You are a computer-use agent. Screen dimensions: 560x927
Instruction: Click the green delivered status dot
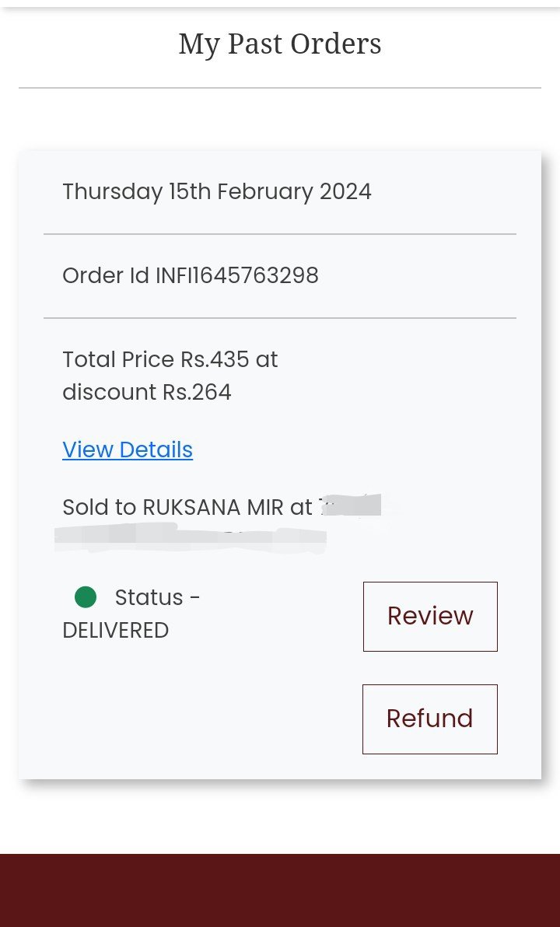[86, 597]
